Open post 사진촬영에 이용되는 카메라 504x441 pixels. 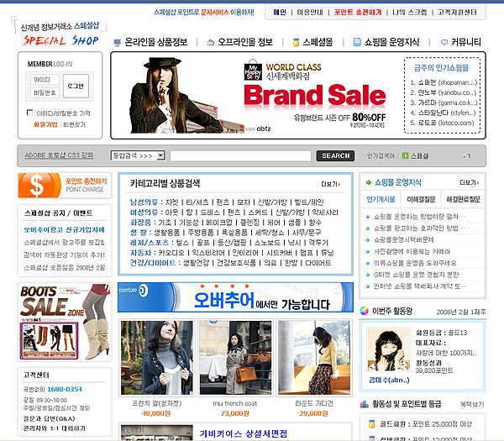pyautogui.click(x=412, y=252)
